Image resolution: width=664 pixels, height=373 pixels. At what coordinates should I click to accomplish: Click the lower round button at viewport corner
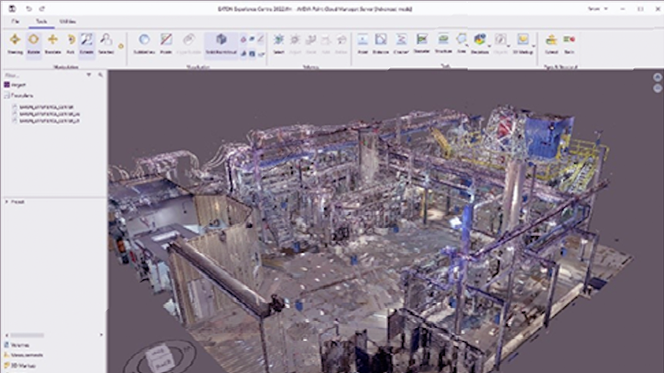click(x=657, y=88)
